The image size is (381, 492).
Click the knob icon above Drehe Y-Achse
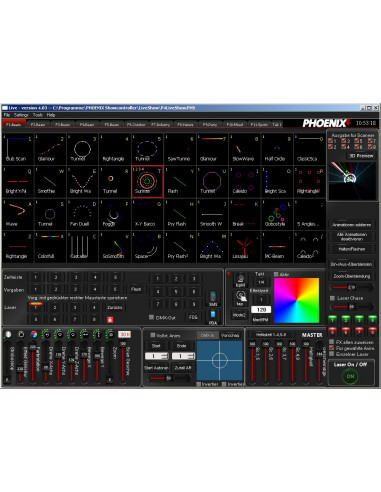[x=59, y=334]
